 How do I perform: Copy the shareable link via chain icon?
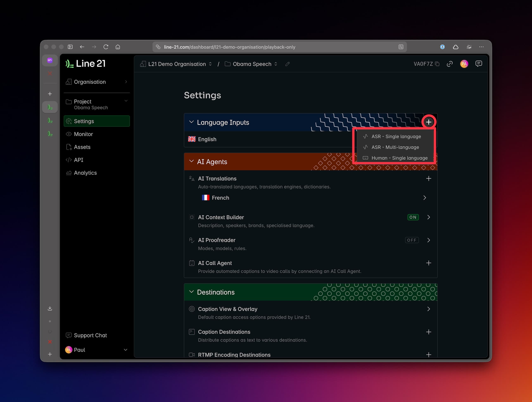click(450, 64)
